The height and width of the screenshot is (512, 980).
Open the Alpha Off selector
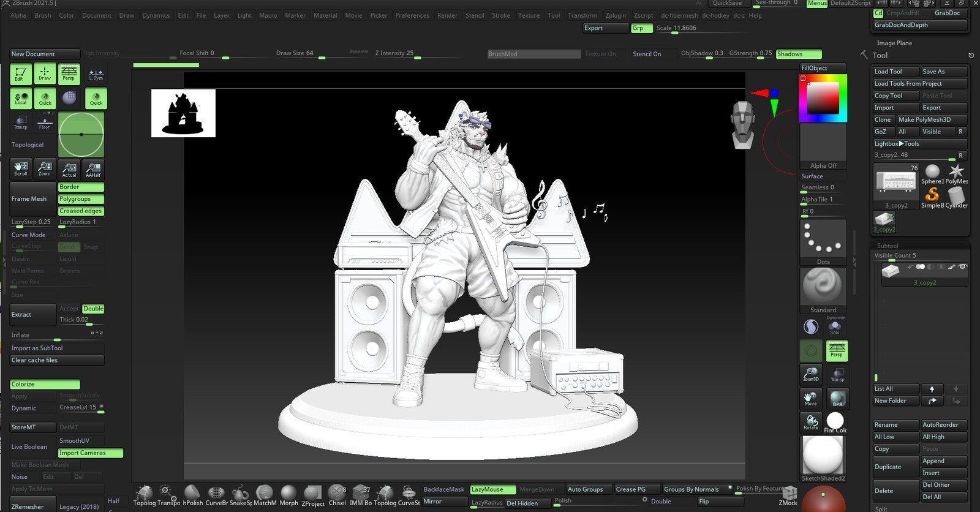coord(823,147)
